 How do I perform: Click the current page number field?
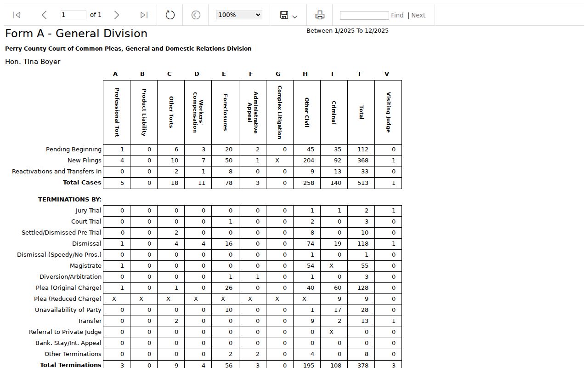pos(73,15)
